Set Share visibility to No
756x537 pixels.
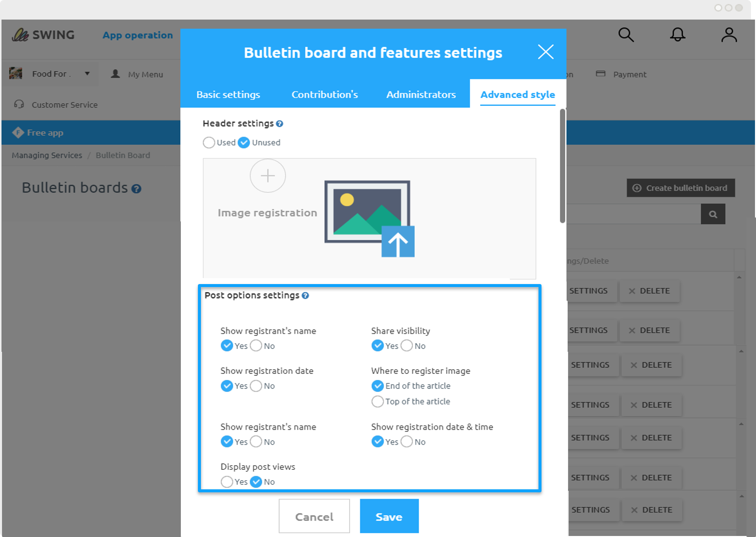[407, 346]
